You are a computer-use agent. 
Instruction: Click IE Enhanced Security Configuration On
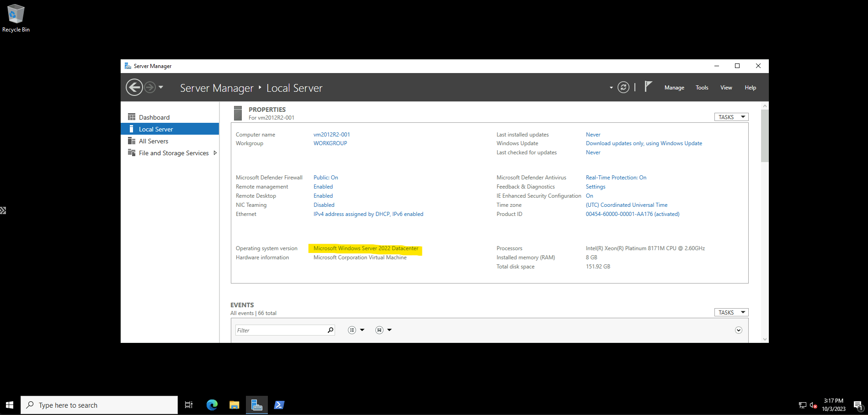tap(590, 196)
